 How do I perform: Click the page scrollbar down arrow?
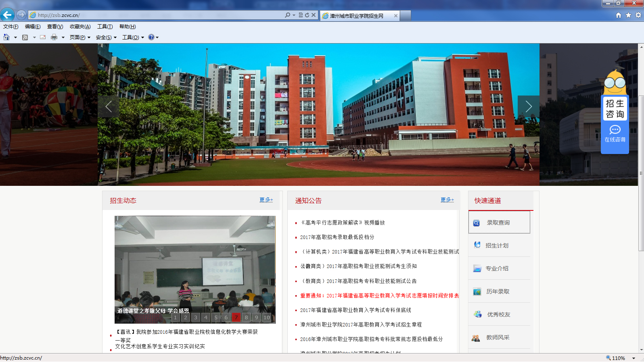[x=641, y=350]
